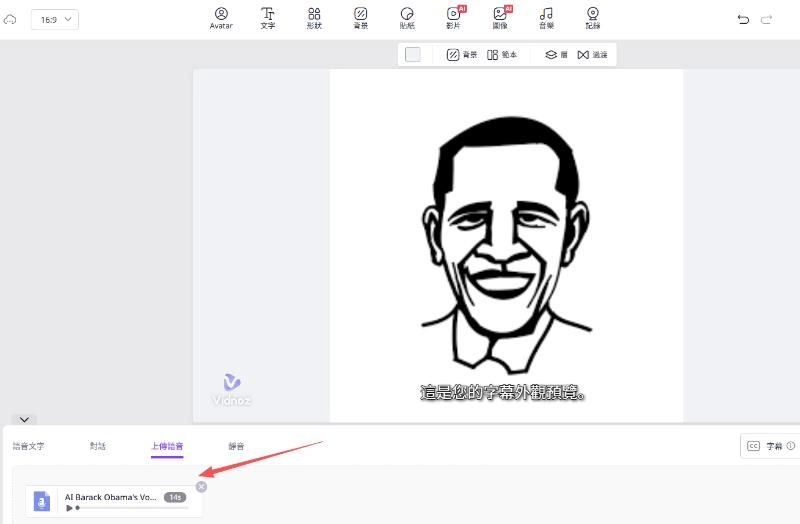This screenshot has height=524, width=800.
Task: Switch to the 靜音 tab
Action: coord(236,446)
